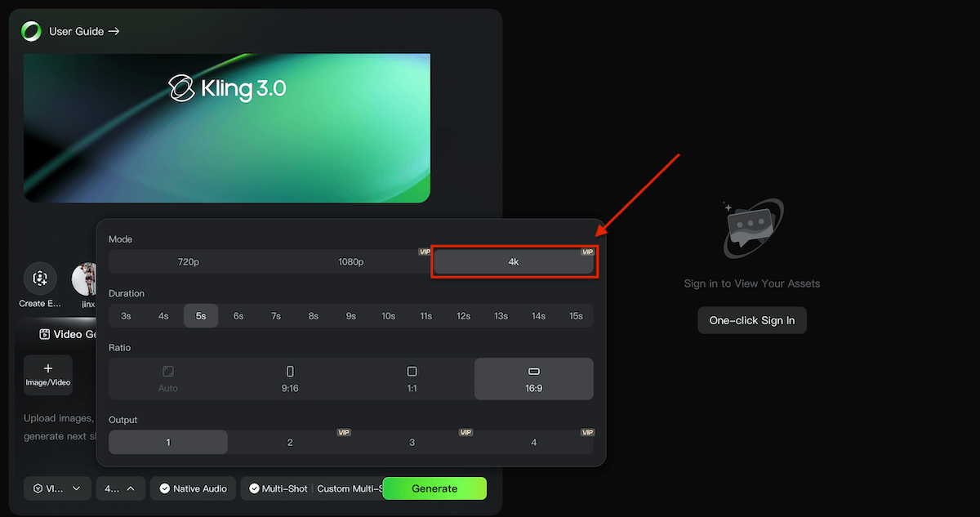Screen dimensions: 980x517
Task: Set duration to 10s
Action: click(x=388, y=316)
